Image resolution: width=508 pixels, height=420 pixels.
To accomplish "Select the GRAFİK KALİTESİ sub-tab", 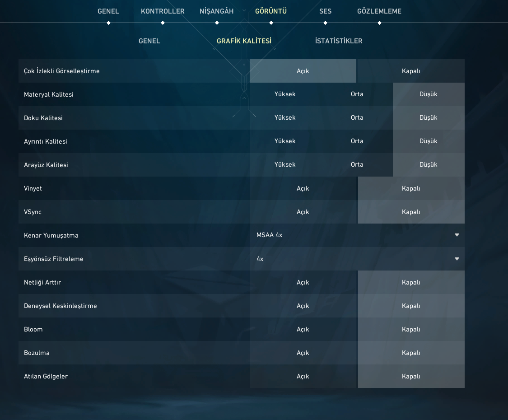I will click(244, 41).
